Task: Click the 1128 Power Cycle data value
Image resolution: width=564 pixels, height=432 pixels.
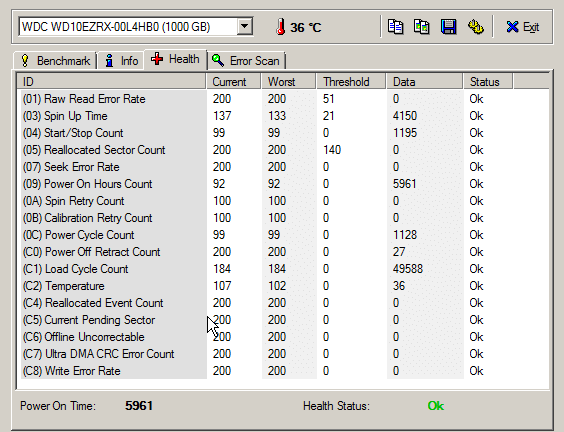Action: (x=405, y=235)
